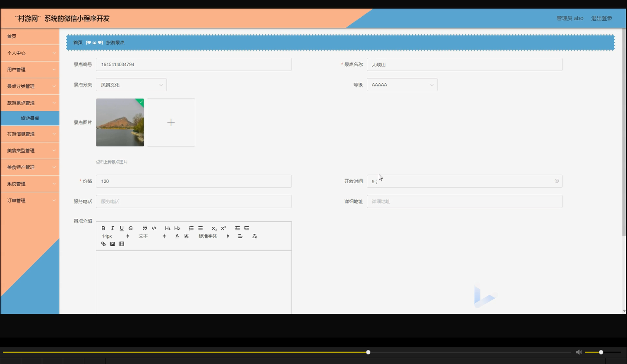Viewport: 627px width, 364px height.
Task: Click 旅游景点 in the breadcrumb bar
Action: click(x=115, y=43)
